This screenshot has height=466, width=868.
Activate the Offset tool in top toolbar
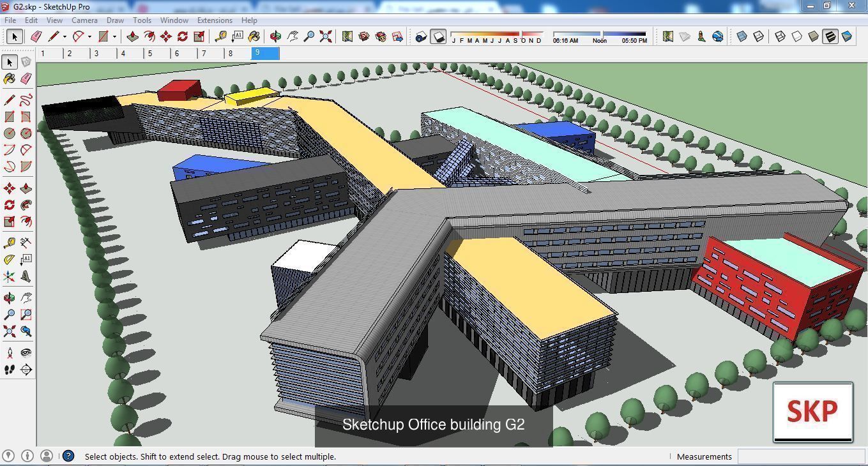149,37
